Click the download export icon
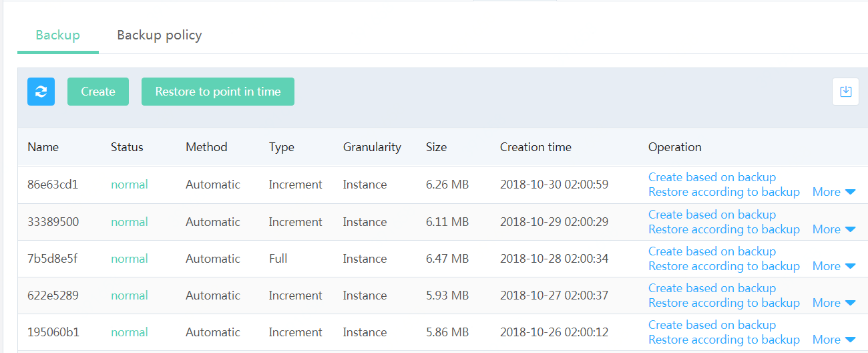This screenshot has width=868, height=353. [x=845, y=92]
